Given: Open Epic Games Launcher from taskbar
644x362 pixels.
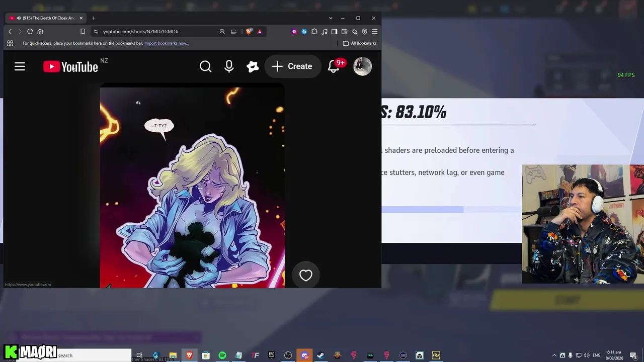Looking at the screenshot, I should tap(272, 355).
